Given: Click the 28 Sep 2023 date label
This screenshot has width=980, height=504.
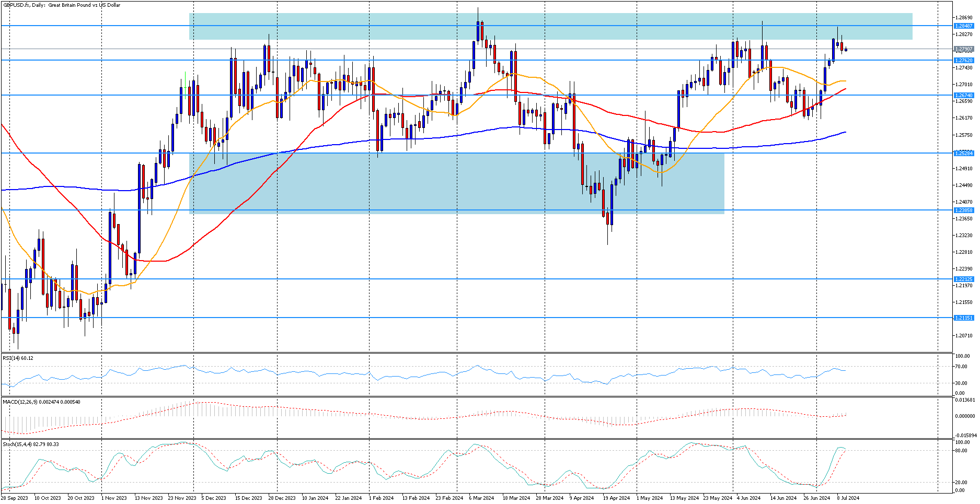Looking at the screenshot, I should (x=15, y=498).
